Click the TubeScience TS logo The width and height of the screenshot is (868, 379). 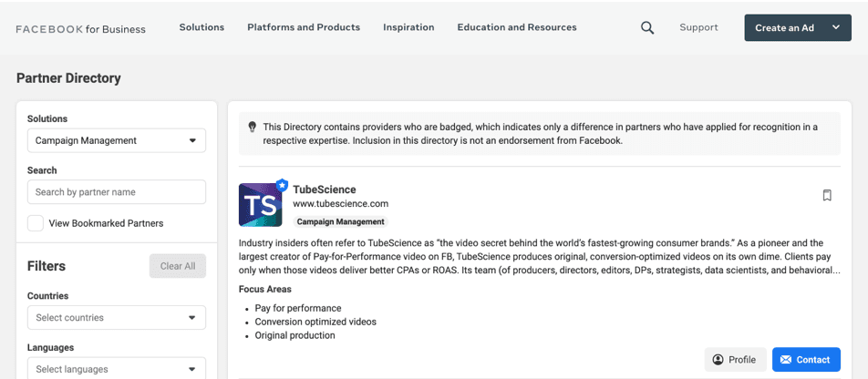(x=261, y=205)
